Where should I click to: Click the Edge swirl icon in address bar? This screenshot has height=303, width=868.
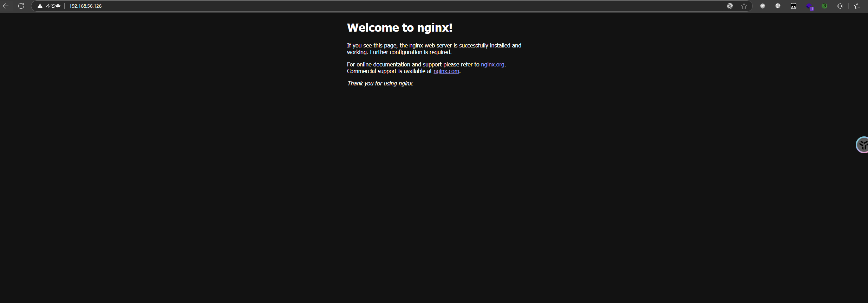(x=730, y=6)
